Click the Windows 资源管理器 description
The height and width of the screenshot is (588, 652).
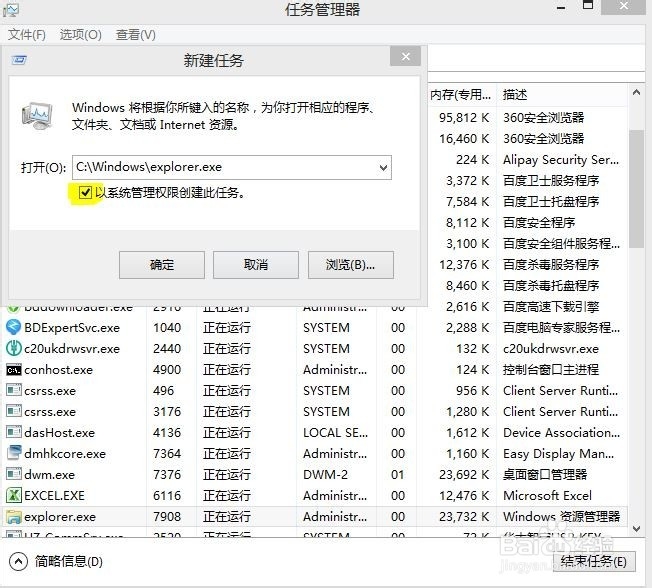tap(561, 516)
